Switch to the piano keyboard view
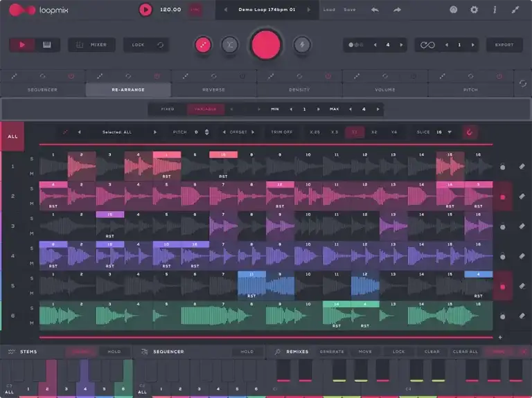 (x=47, y=45)
